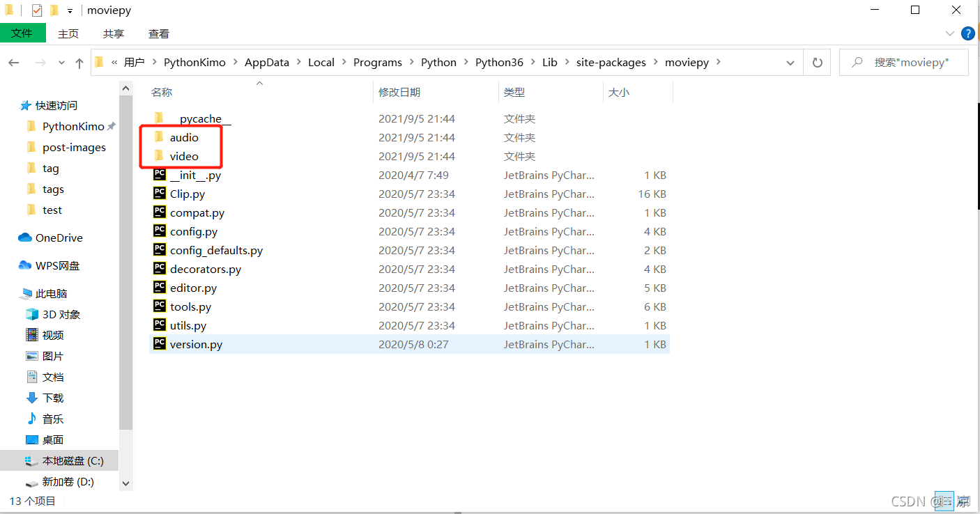This screenshot has width=980, height=514.
Task: Go up one folder level arrow
Action: [x=79, y=63]
